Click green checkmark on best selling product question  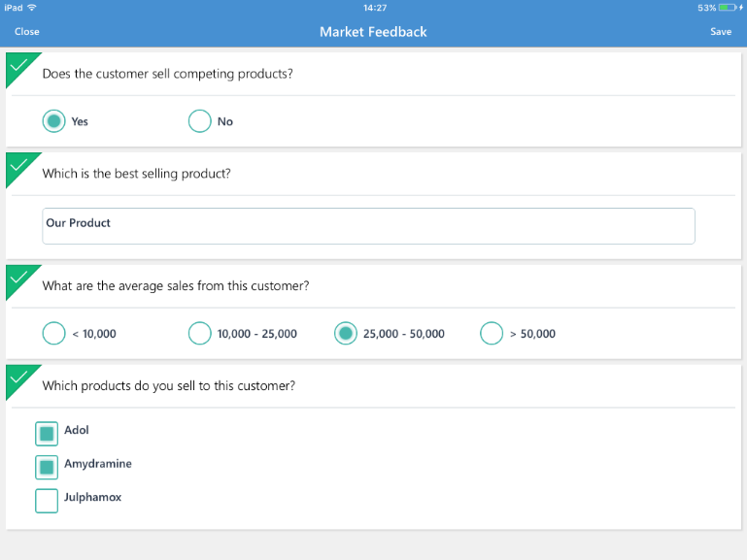click(18, 165)
